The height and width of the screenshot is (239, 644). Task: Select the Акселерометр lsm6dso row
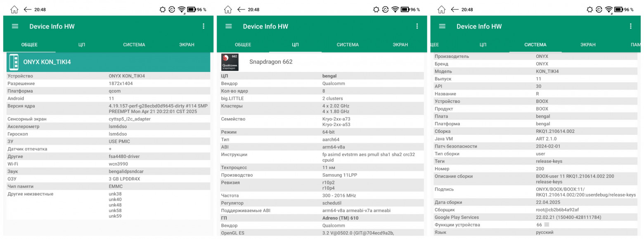pyautogui.click(x=108, y=127)
